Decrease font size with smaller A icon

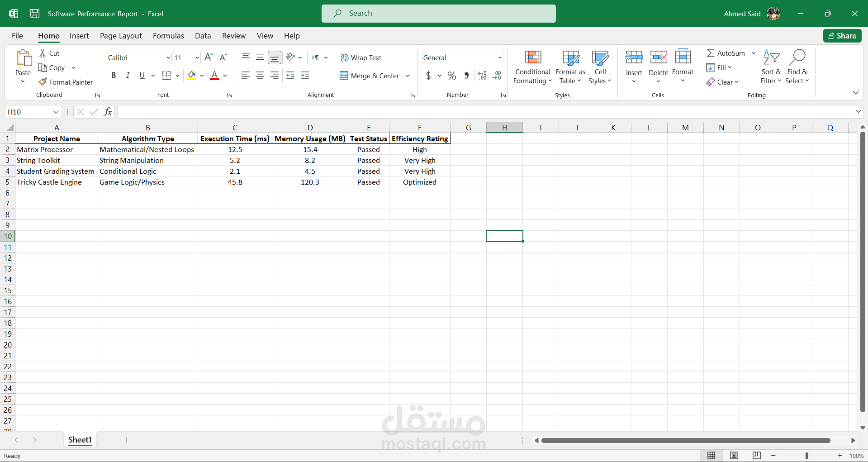point(223,57)
